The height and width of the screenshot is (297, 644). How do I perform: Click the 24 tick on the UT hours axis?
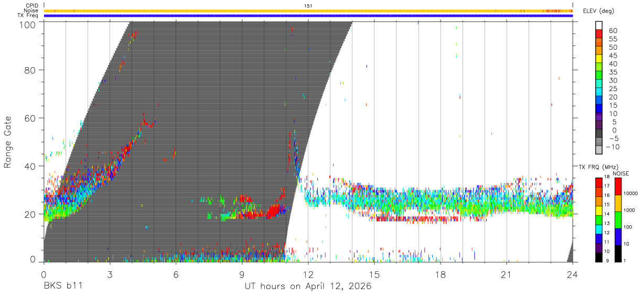573,274
